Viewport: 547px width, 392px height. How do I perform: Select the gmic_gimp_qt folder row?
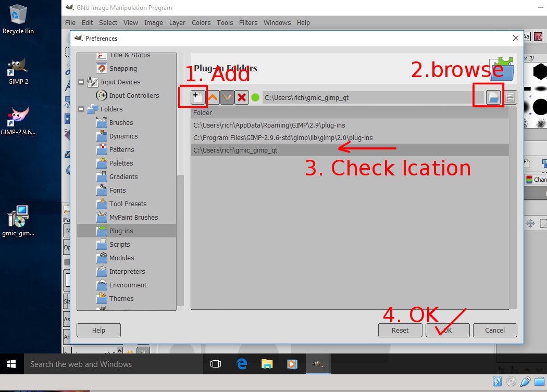coord(350,150)
